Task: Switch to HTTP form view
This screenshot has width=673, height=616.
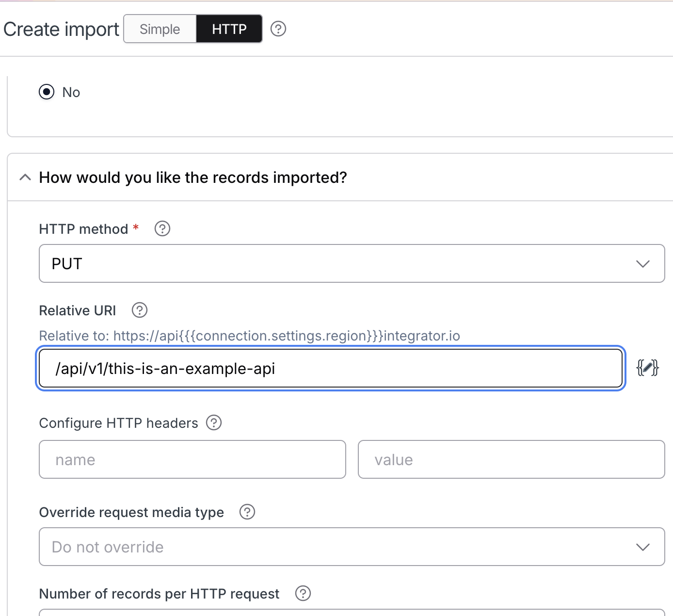Action: pyautogui.click(x=229, y=29)
